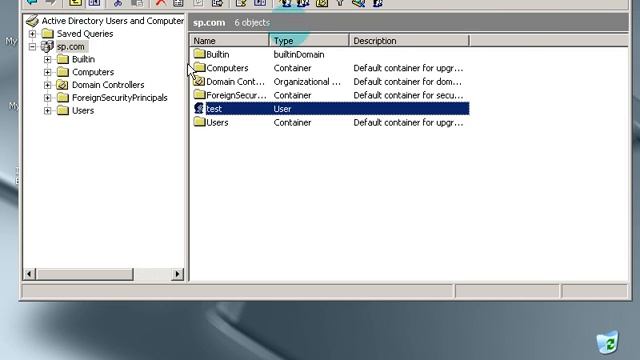Viewport: 640px width, 360px height.
Task: Click the User type cell for test
Action: tap(282, 109)
